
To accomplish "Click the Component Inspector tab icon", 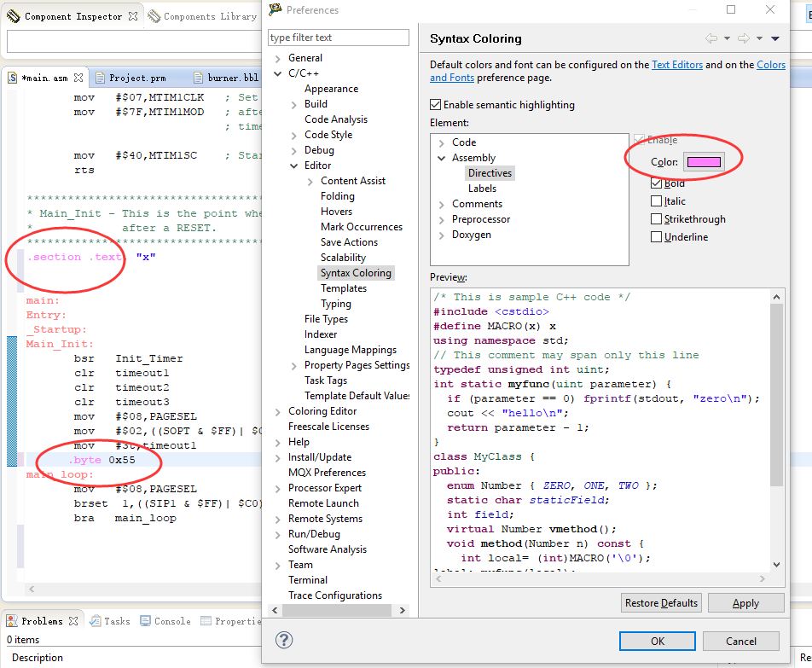I will coord(13,16).
